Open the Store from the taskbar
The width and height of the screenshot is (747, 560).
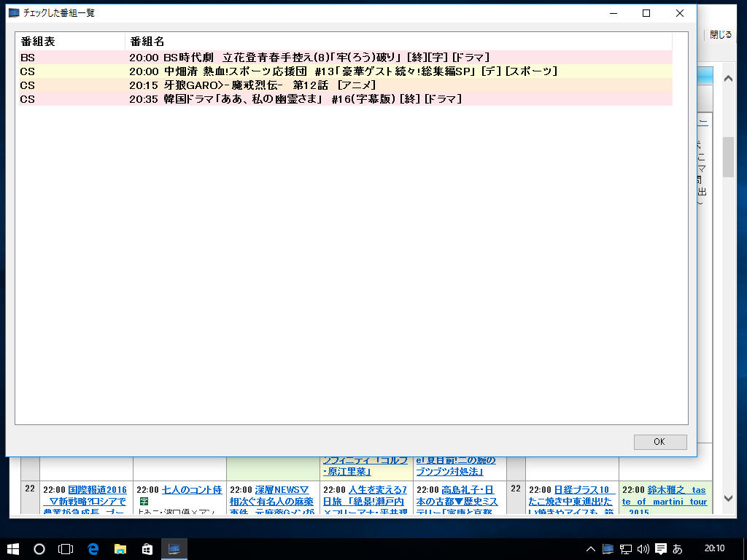pos(147,549)
